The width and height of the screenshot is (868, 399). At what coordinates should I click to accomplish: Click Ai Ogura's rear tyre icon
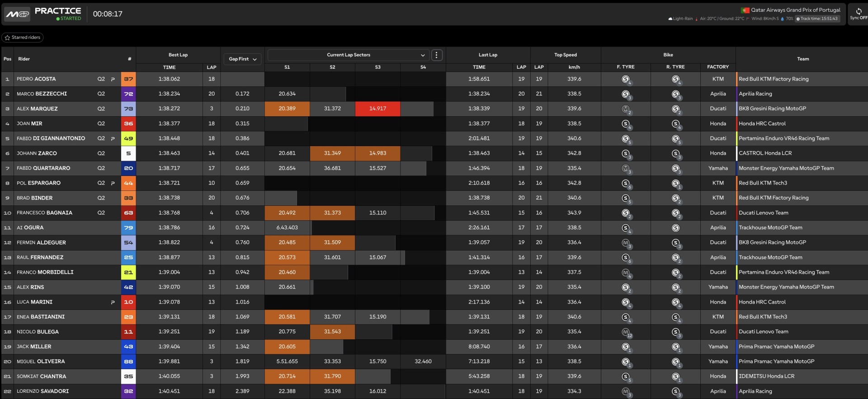675,228
